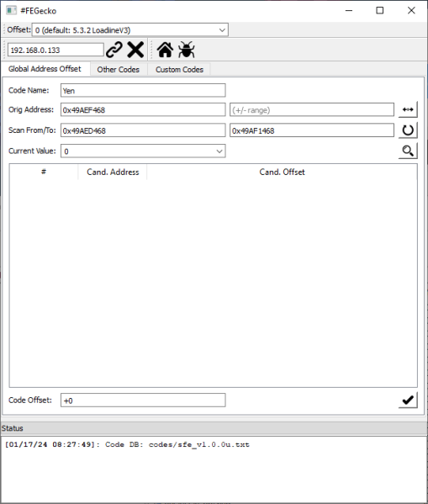The width and height of the screenshot is (428, 504).
Task: Click the #FEGecko app icon in title bar
Action: click(11, 10)
